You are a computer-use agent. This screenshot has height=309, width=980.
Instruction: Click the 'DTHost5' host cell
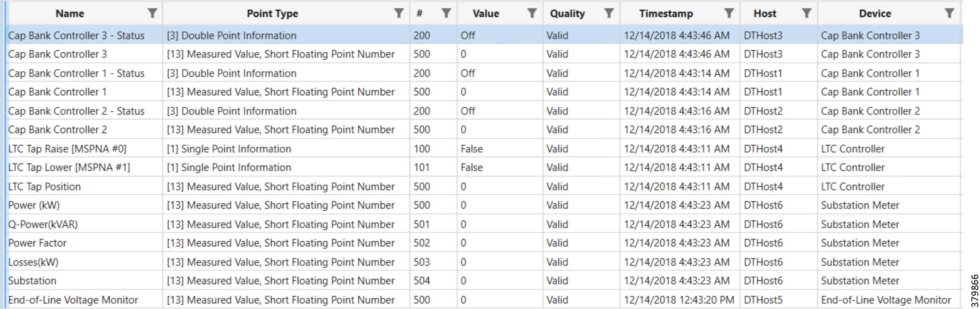(763, 300)
